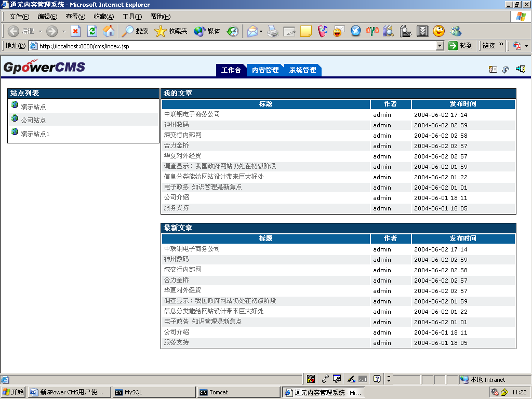The width and height of the screenshot is (532, 399).
Task: Click the IE refresh toolbar icon
Action: pyautogui.click(x=92, y=31)
